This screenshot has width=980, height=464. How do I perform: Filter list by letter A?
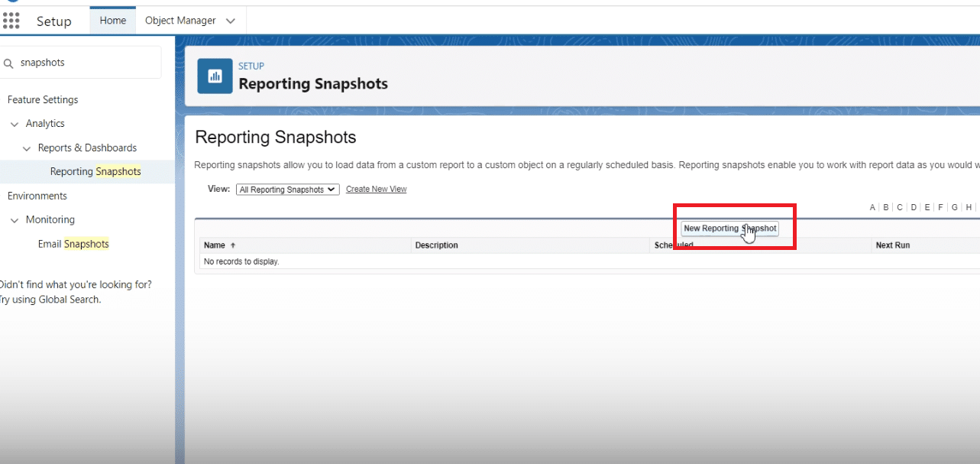tap(872, 207)
